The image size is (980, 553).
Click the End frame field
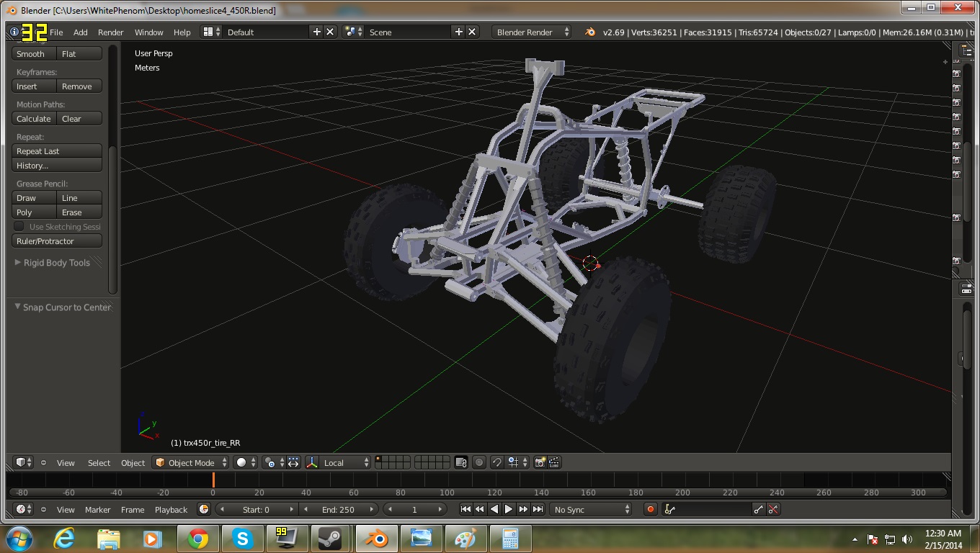pyautogui.click(x=339, y=509)
